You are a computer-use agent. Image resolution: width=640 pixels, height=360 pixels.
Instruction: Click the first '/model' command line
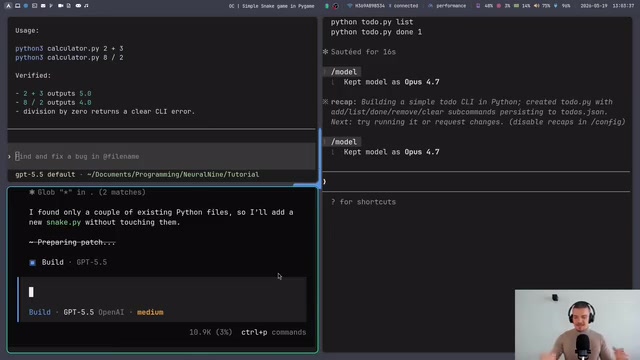(344, 72)
